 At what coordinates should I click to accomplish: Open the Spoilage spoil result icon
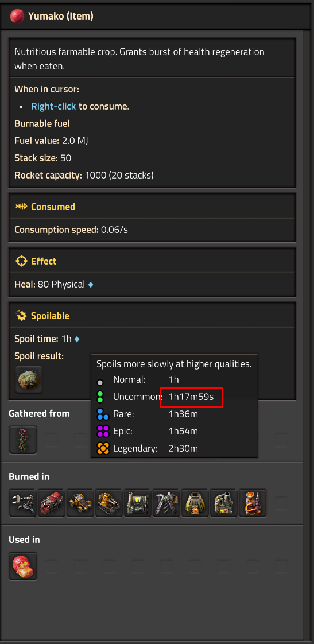click(28, 379)
